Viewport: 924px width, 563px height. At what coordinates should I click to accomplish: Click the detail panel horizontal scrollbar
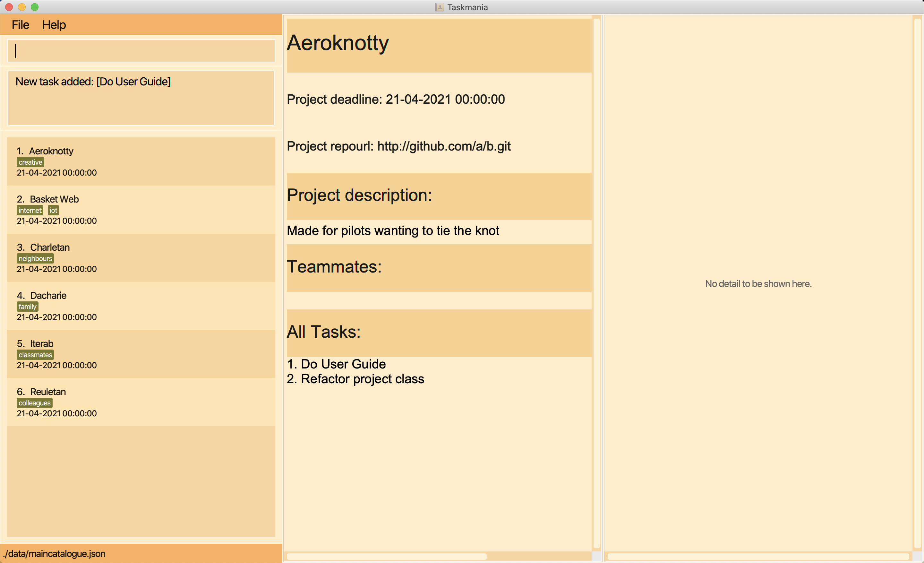758,556
